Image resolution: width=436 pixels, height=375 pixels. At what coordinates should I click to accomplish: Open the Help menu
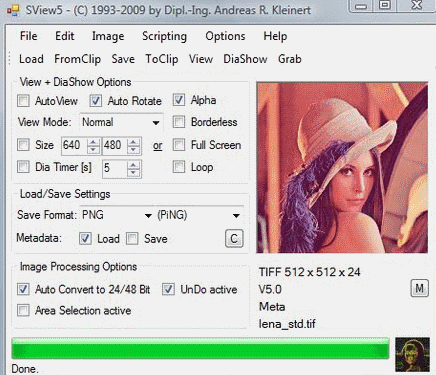[x=275, y=36]
